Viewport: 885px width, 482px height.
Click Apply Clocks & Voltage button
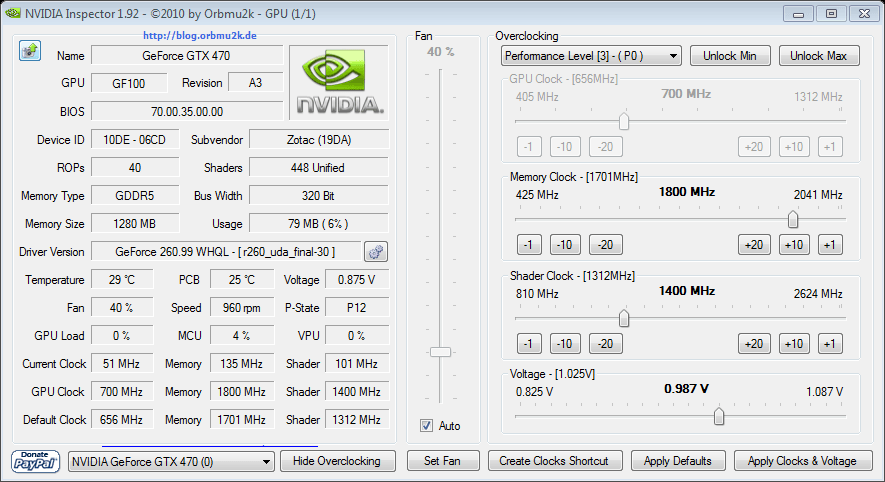tap(803, 461)
